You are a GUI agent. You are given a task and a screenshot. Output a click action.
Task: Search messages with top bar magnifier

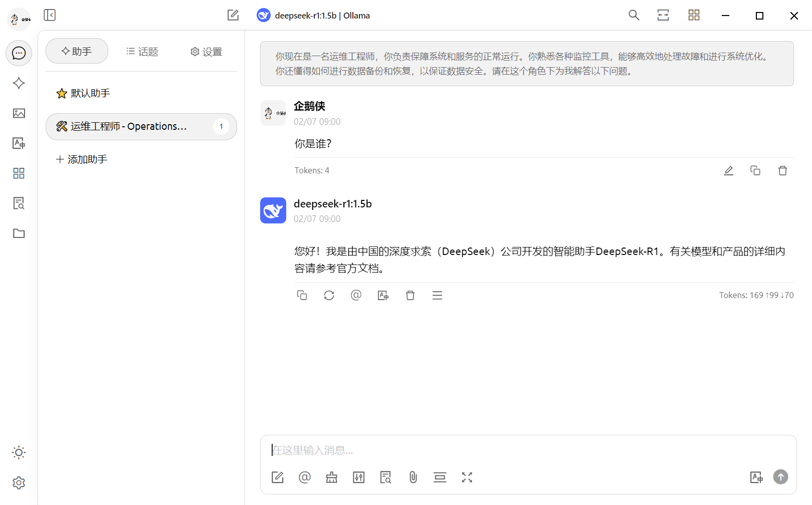634,15
